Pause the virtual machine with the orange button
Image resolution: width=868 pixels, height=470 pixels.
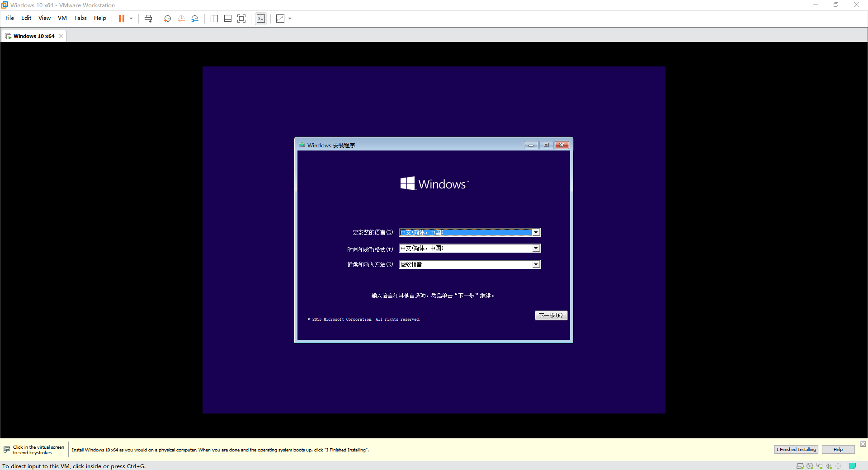[x=122, y=19]
